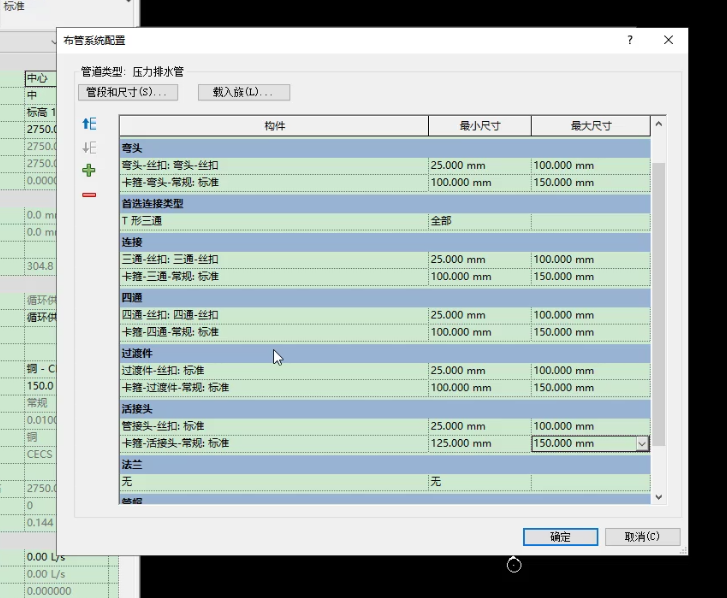Viewport: 727px width, 598px height.
Task: Click the 取消(C) button
Action: pyautogui.click(x=642, y=537)
